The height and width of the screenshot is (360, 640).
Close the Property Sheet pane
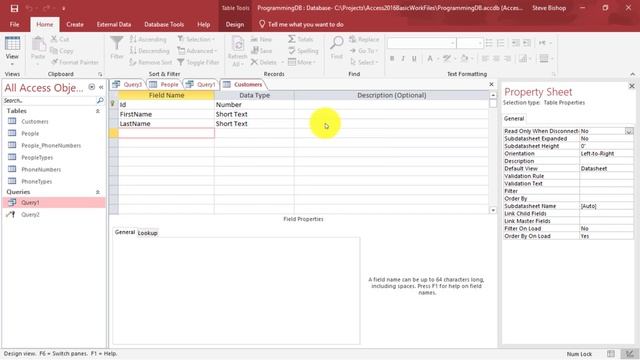coord(631,86)
